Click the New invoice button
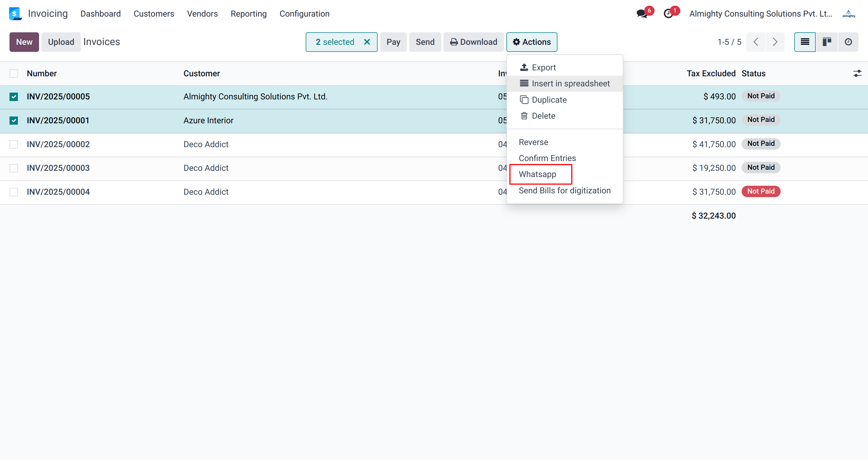Viewport: 868px width, 460px height. click(24, 42)
